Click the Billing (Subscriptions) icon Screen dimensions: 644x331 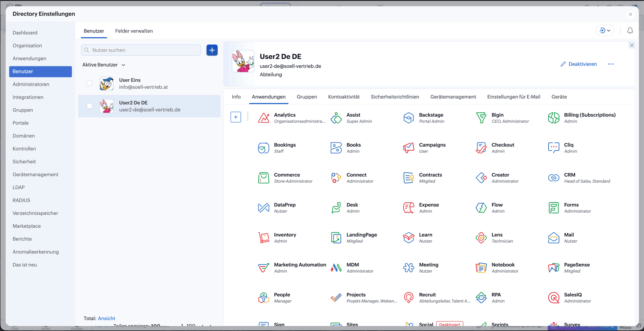(554, 117)
